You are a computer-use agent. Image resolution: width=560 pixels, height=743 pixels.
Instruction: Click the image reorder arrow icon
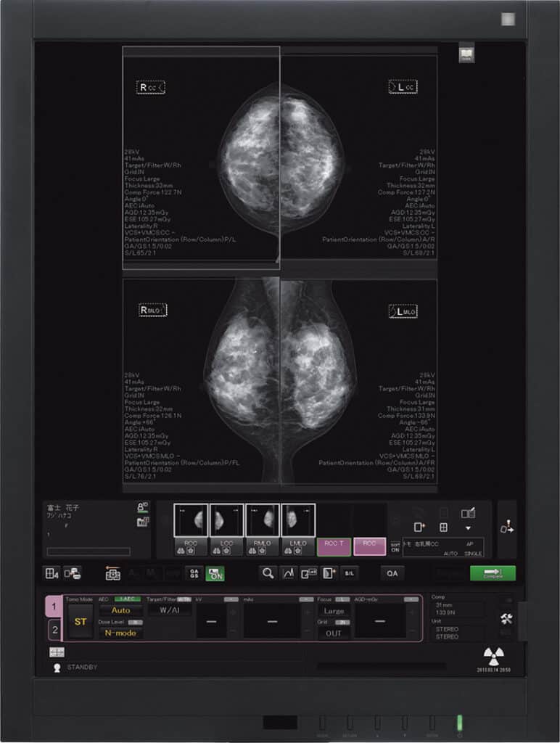pos(112,573)
